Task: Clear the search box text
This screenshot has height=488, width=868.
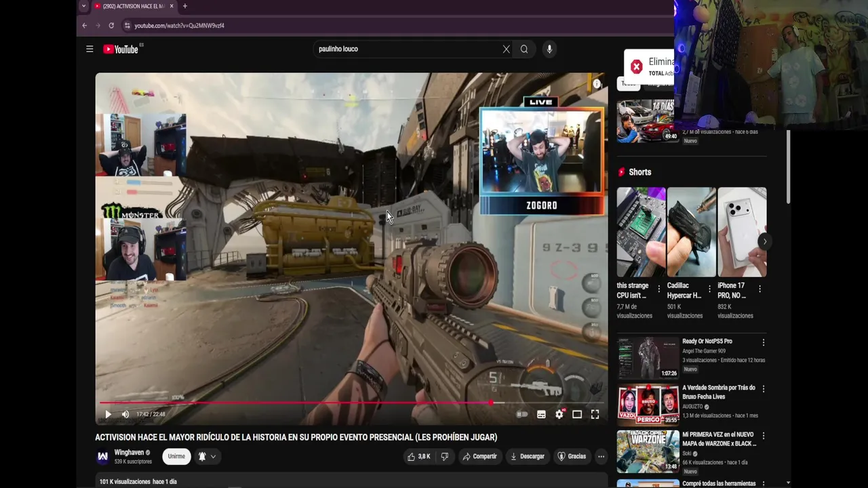Action: (506, 49)
